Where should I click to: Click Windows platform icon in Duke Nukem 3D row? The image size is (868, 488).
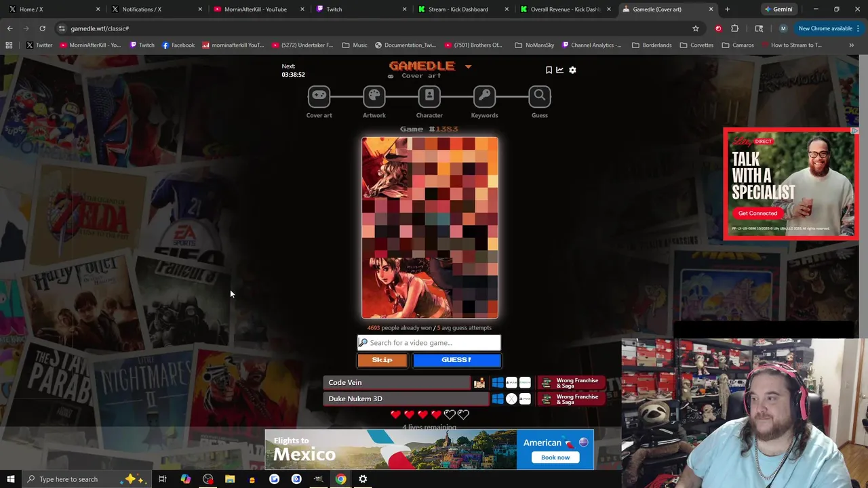tap(498, 399)
